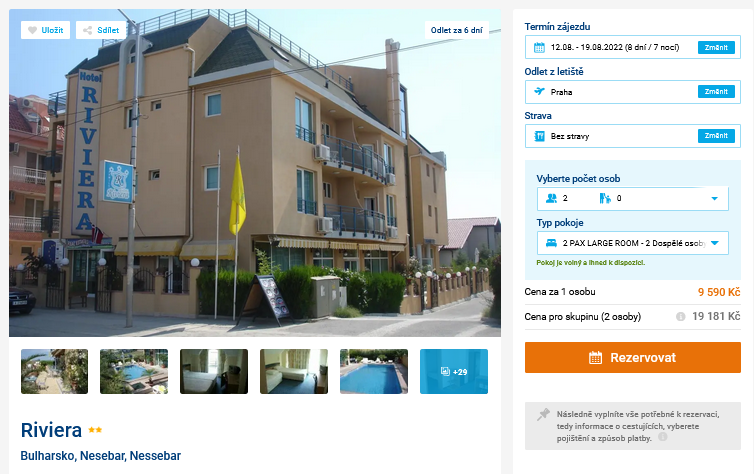Change the Strava meal option via Změnit
Image resolution: width=754 pixels, height=474 pixels.
(716, 136)
